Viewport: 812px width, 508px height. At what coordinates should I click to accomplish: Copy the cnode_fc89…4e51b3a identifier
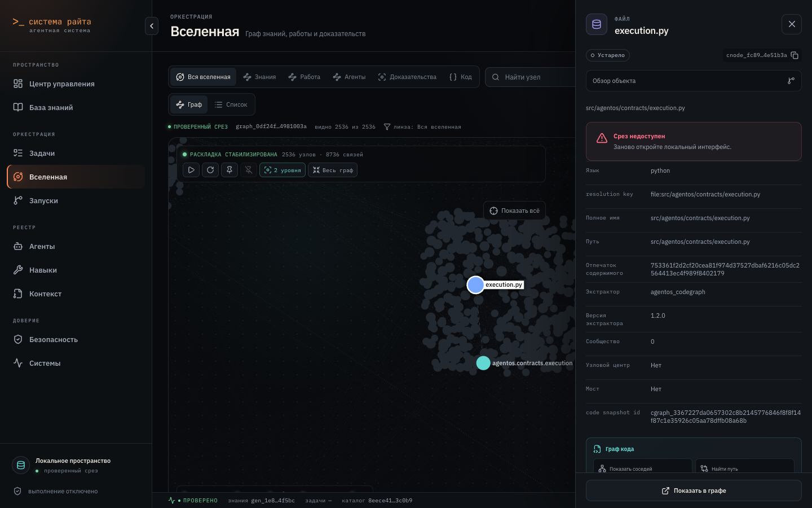795,55
